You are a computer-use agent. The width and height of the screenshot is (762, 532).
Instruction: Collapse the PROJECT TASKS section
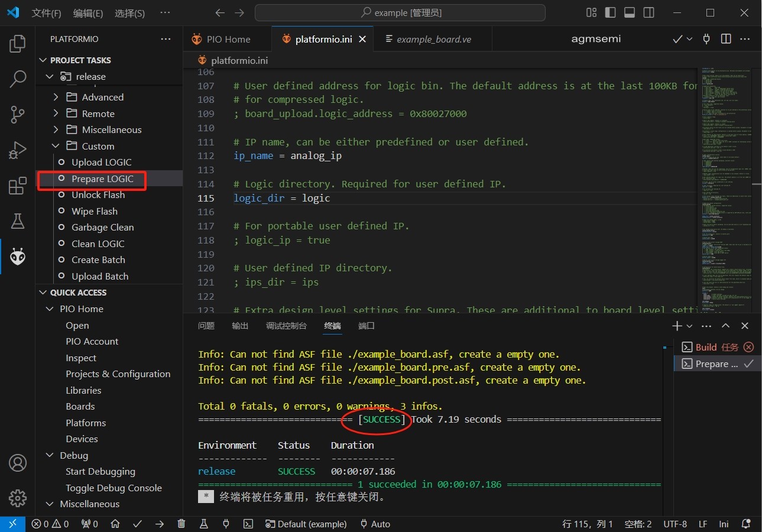pos(43,60)
